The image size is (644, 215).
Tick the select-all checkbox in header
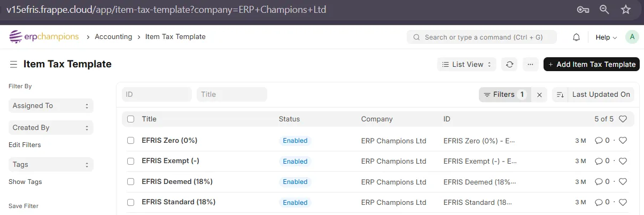131,119
